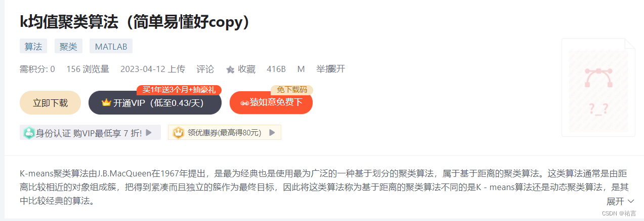Click the 免下载码 badge
Viewport: 644px width, 221px height.
point(292,90)
